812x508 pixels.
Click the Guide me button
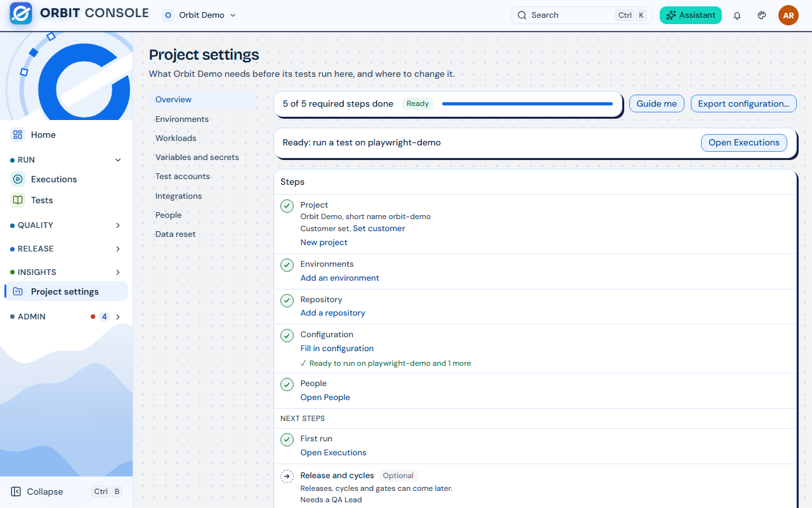pyautogui.click(x=657, y=104)
